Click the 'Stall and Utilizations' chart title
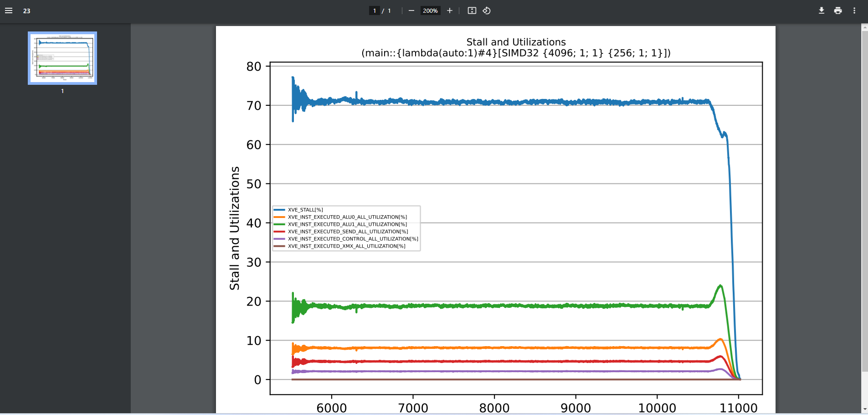 point(516,42)
